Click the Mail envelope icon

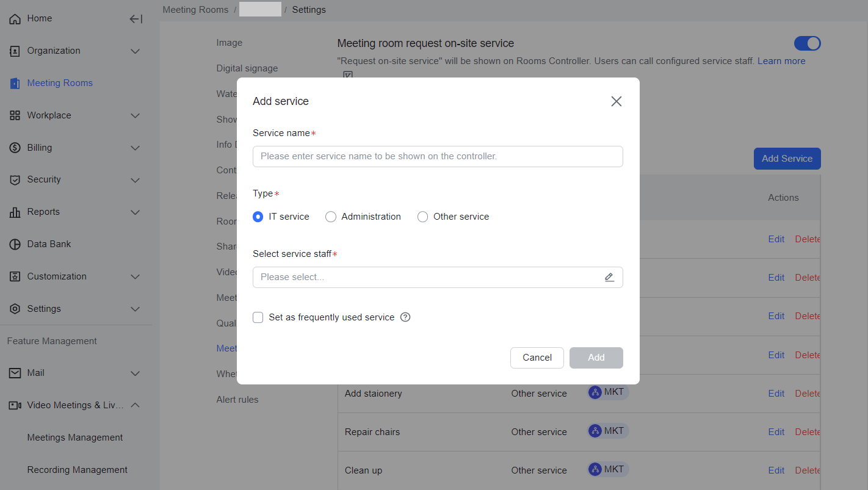coord(15,373)
